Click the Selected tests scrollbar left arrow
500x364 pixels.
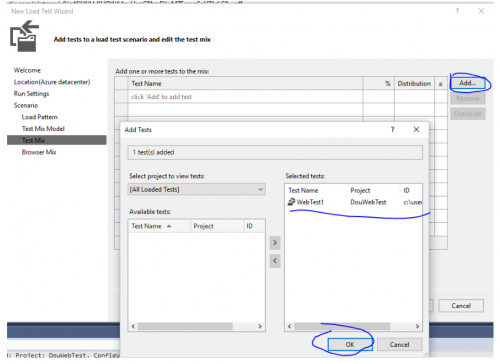(289, 326)
